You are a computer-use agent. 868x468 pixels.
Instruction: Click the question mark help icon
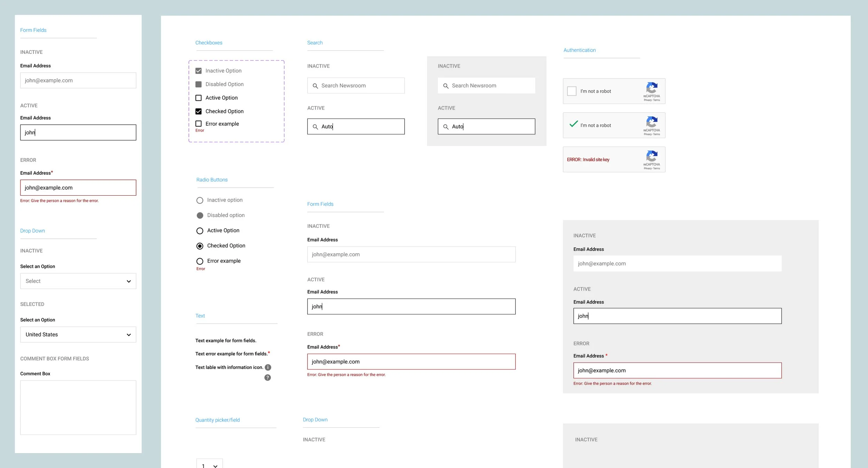[267, 377]
